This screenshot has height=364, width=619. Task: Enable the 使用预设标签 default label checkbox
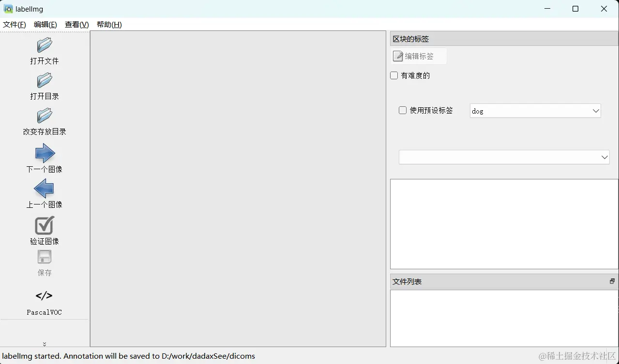click(x=403, y=110)
